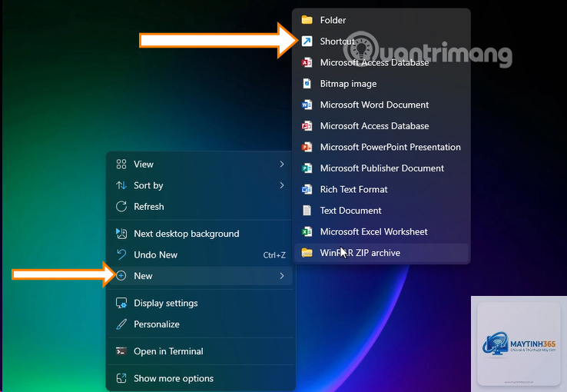Choose Text Document from New submenu

pyautogui.click(x=381, y=211)
